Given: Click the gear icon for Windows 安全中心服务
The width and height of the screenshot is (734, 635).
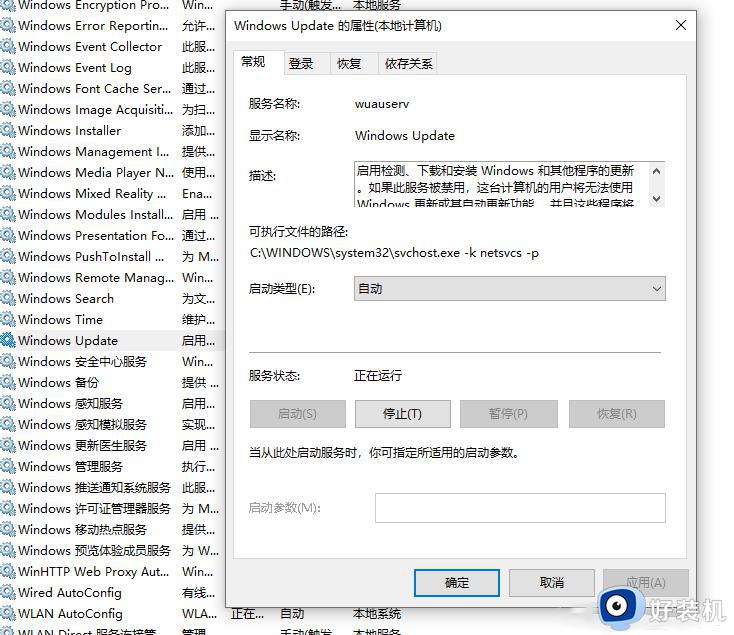Looking at the screenshot, I should [8, 361].
